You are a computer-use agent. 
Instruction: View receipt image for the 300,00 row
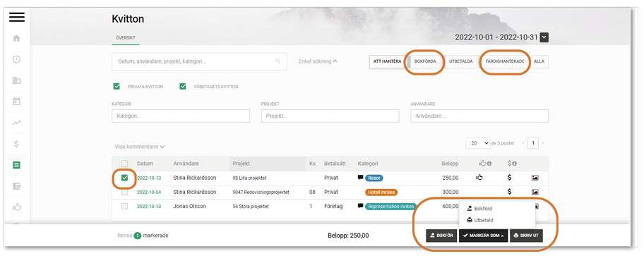[535, 192]
